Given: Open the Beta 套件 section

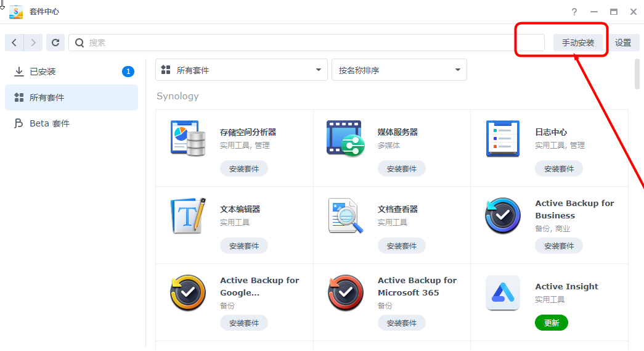Looking at the screenshot, I should pyautogui.click(x=71, y=123).
